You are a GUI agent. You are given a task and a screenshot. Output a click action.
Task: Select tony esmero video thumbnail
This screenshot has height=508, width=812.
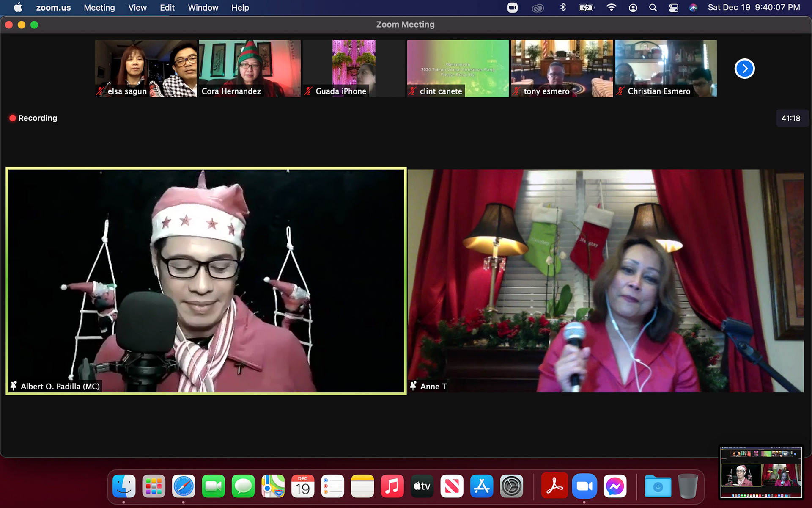pyautogui.click(x=562, y=69)
